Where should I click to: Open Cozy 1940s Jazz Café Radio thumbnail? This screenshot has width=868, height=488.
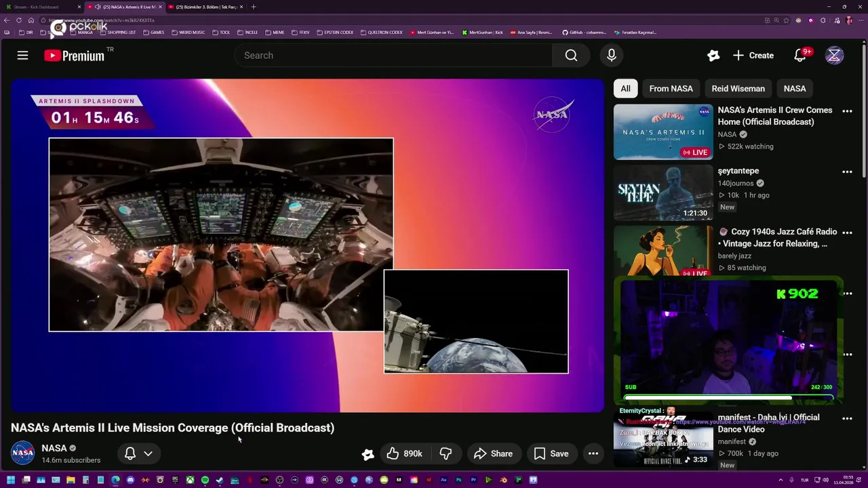(x=663, y=251)
